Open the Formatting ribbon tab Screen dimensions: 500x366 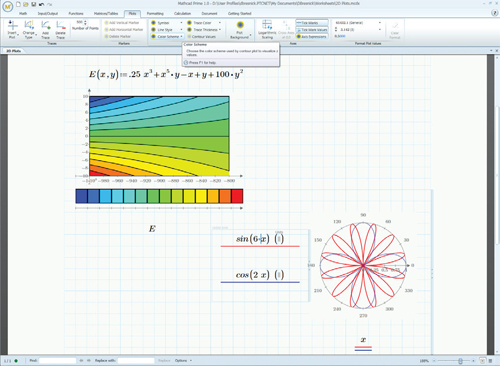pos(155,13)
